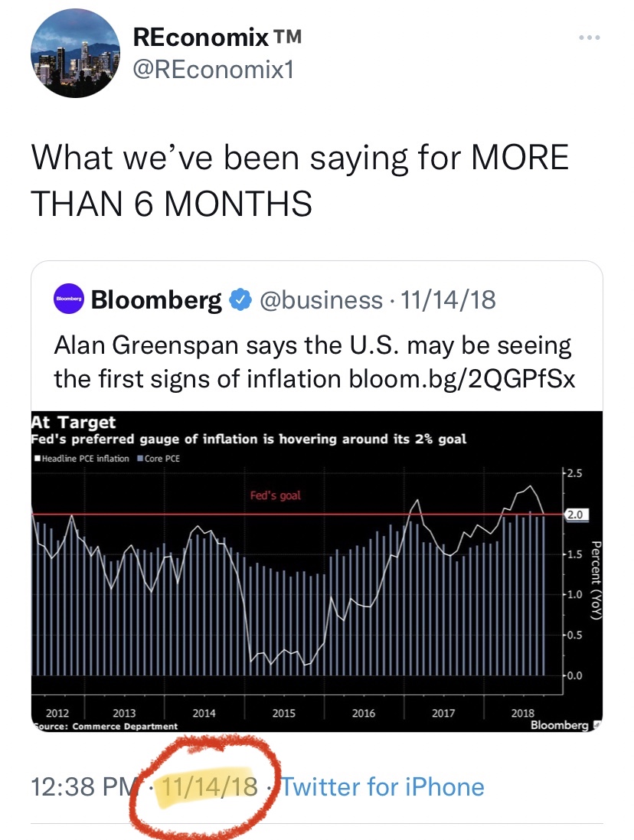This screenshot has height=840, width=634.
Task: Click the Twitter for iPhone source link
Action: tap(381, 786)
